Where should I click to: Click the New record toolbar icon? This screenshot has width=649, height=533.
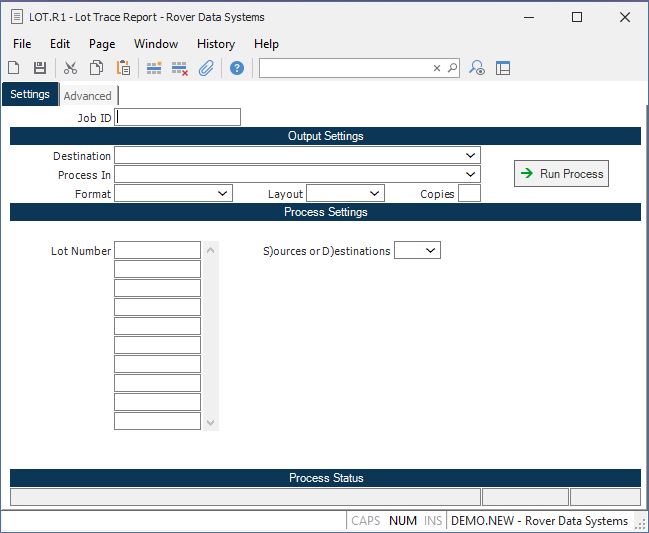click(x=14, y=68)
